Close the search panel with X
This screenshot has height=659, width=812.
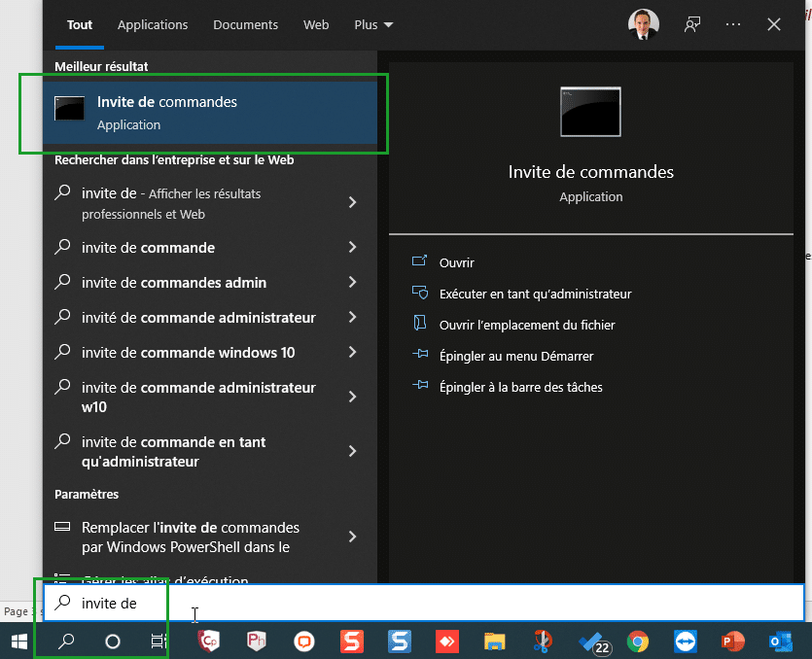click(x=774, y=24)
